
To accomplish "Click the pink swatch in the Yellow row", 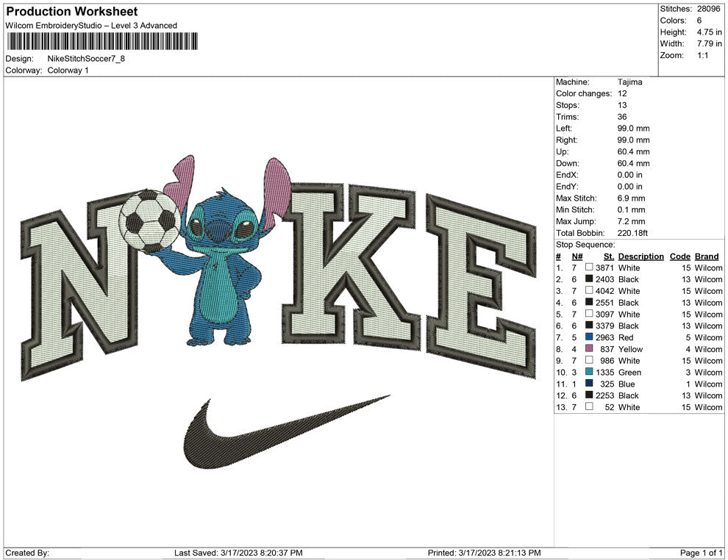I will [589, 348].
